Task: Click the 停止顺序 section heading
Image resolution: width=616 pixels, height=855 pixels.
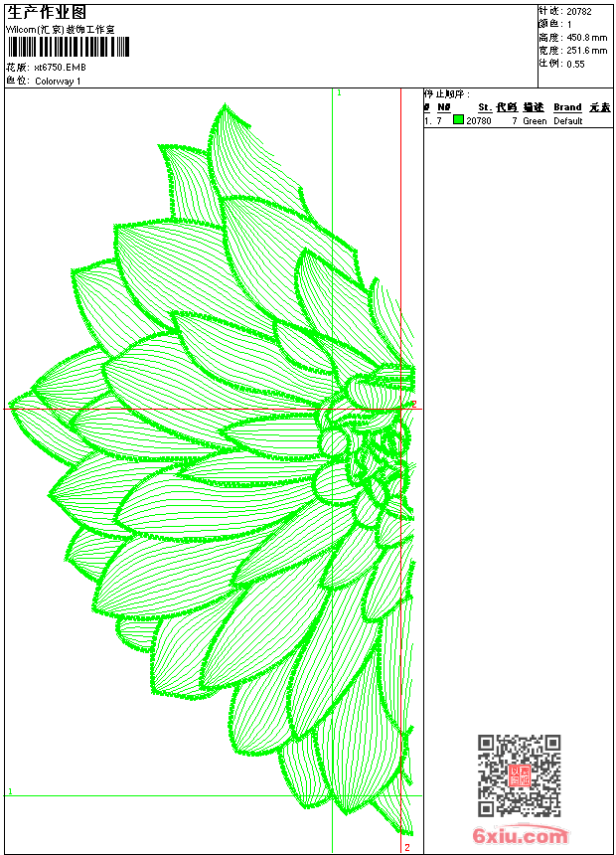Action: [446, 94]
